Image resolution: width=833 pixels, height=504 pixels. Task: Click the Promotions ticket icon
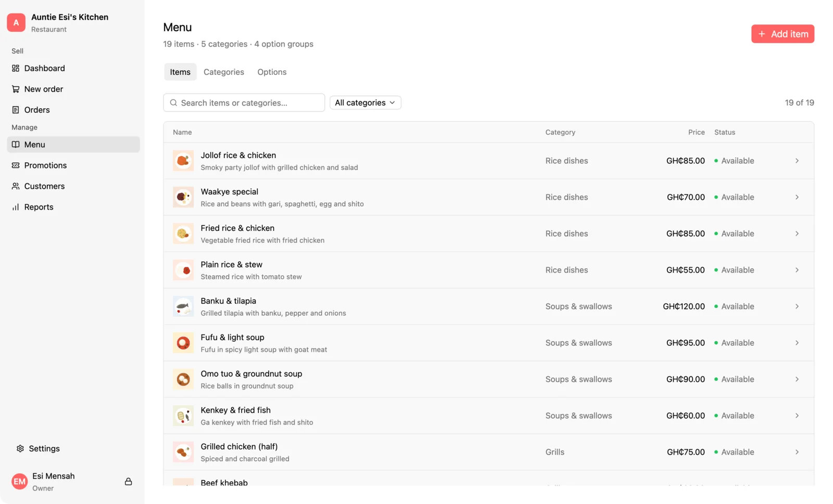pyautogui.click(x=16, y=165)
